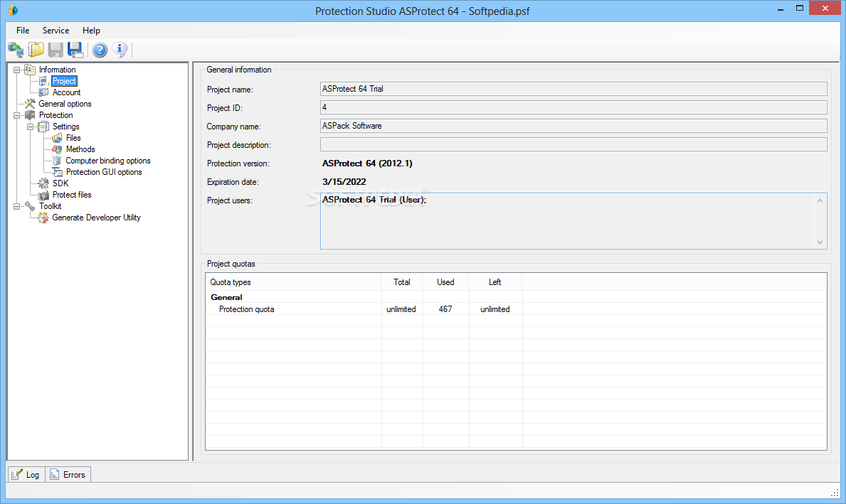Select the Project tree item
Viewport: 846px width, 504px height.
point(64,81)
